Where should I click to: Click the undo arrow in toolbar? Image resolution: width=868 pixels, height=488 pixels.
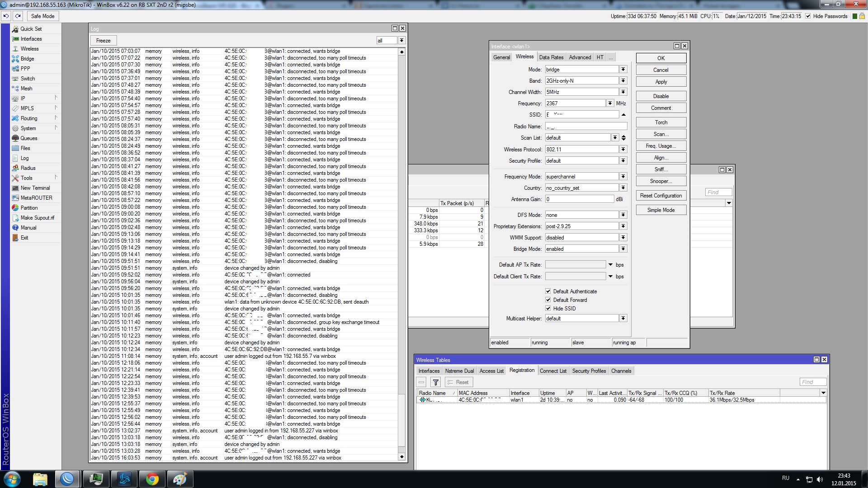pyautogui.click(x=6, y=16)
